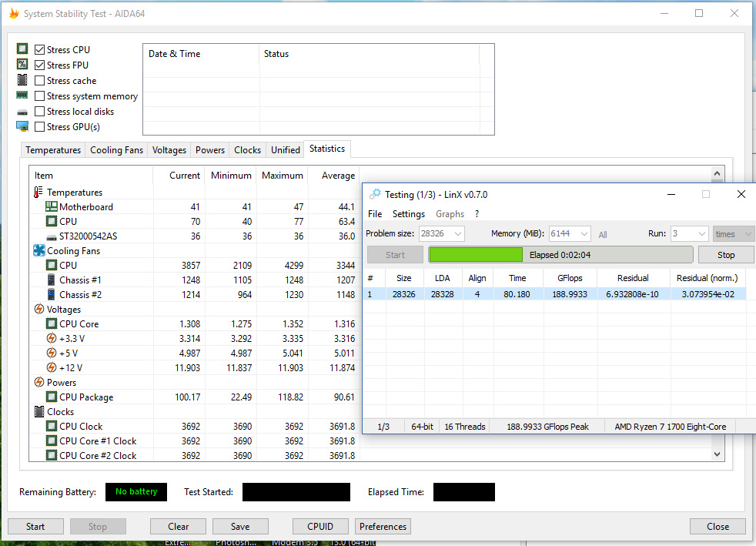Click the GFlops column header in LinX
The image size is (756, 546).
pos(570,278)
